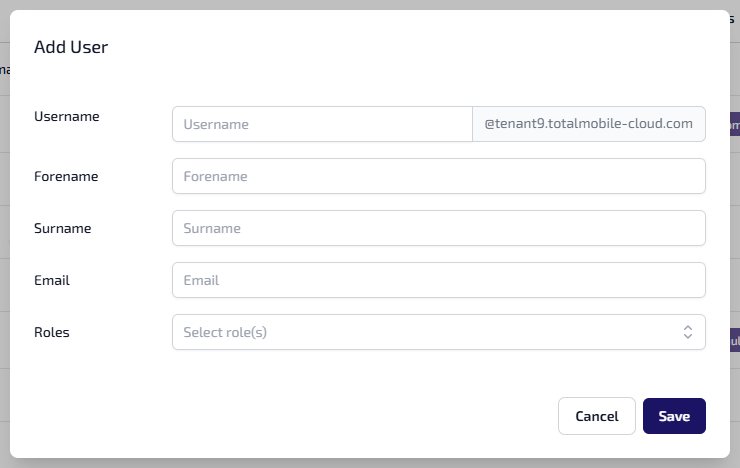The height and width of the screenshot is (468, 740).
Task: Click the truncated text left of the dialog
Action: pyautogui.click(x=4, y=70)
